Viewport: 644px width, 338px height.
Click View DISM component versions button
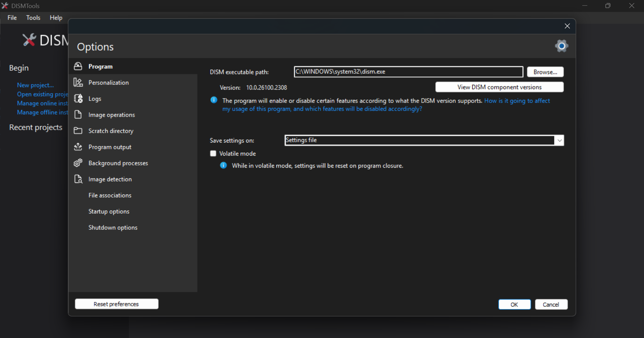pos(499,87)
